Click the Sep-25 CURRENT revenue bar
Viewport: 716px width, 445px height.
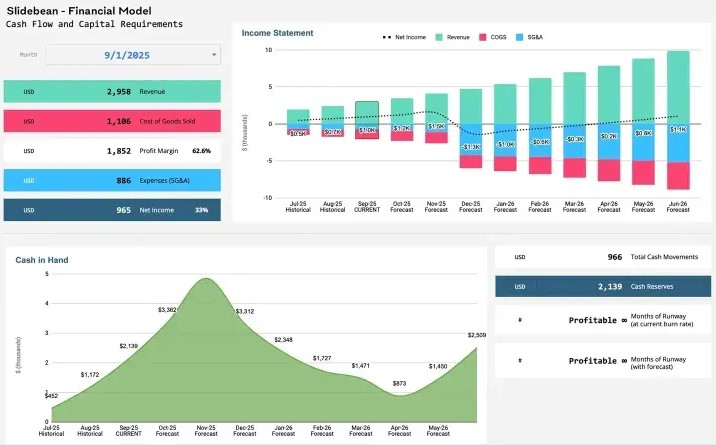[x=367, y=112]
